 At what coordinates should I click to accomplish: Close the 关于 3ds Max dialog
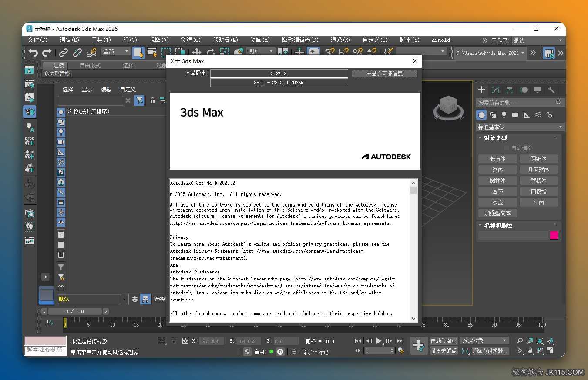(x=415, y=61)
